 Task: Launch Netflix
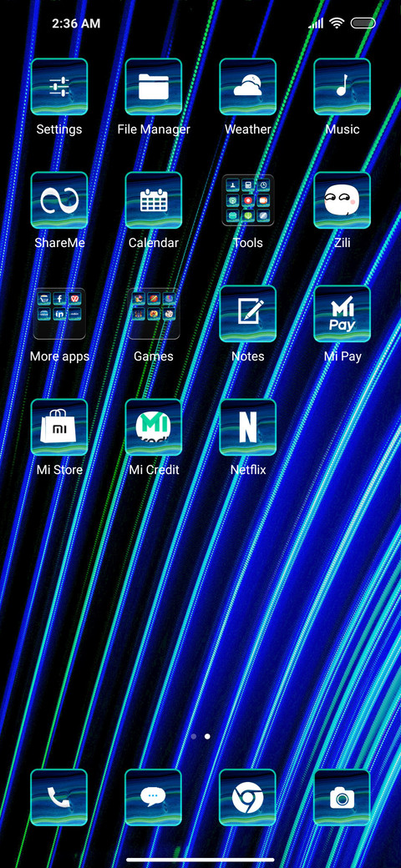click(x=247, y=427)
